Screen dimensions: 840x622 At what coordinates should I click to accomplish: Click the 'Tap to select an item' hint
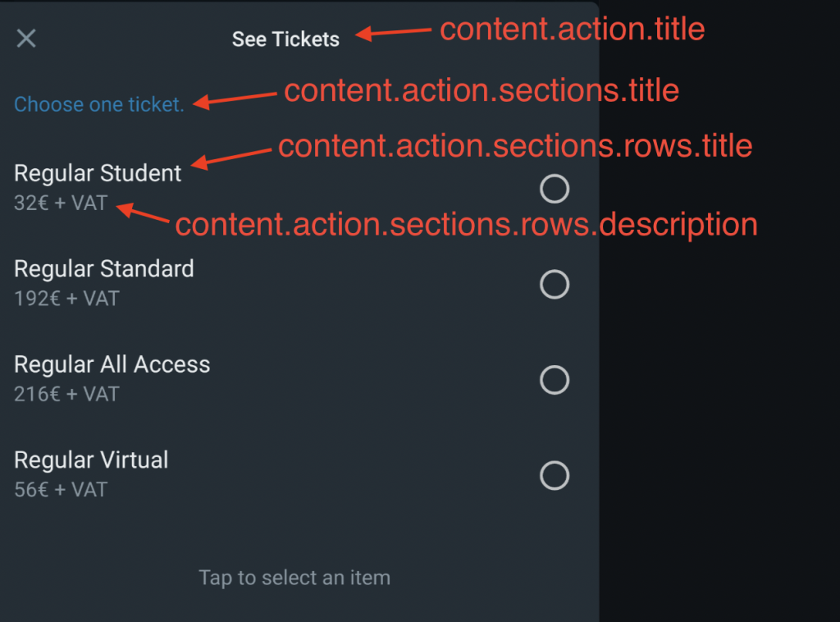tap(294, 578)
